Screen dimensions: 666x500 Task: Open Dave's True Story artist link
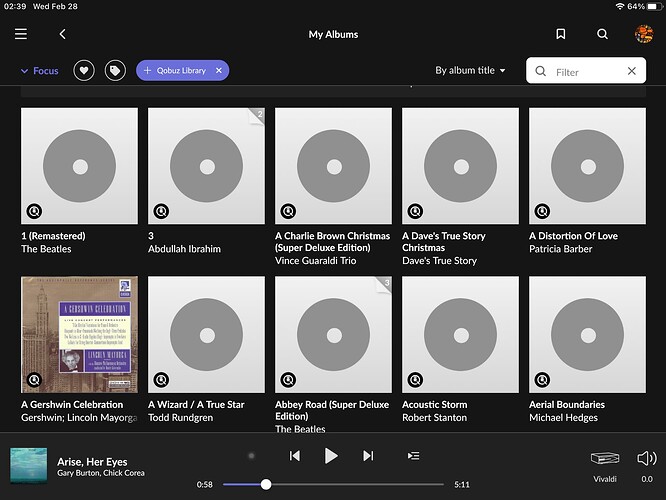point(440,261)
